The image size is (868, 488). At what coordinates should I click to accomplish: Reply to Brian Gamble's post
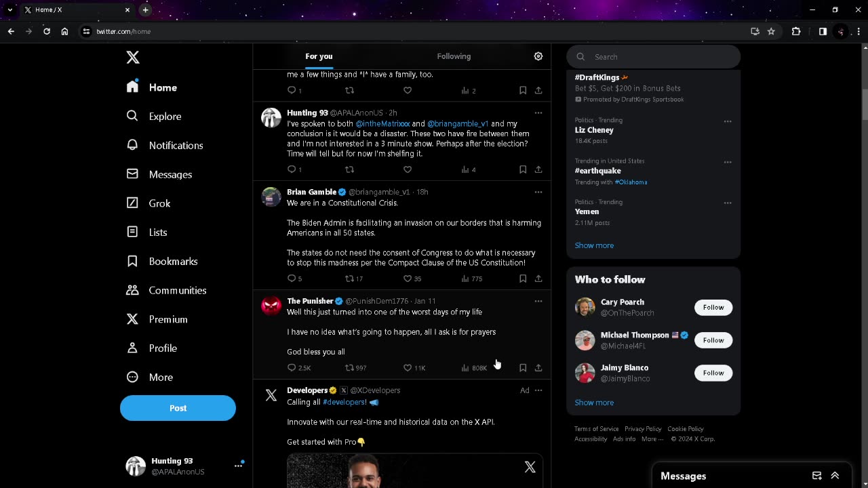tap(292, 279)
